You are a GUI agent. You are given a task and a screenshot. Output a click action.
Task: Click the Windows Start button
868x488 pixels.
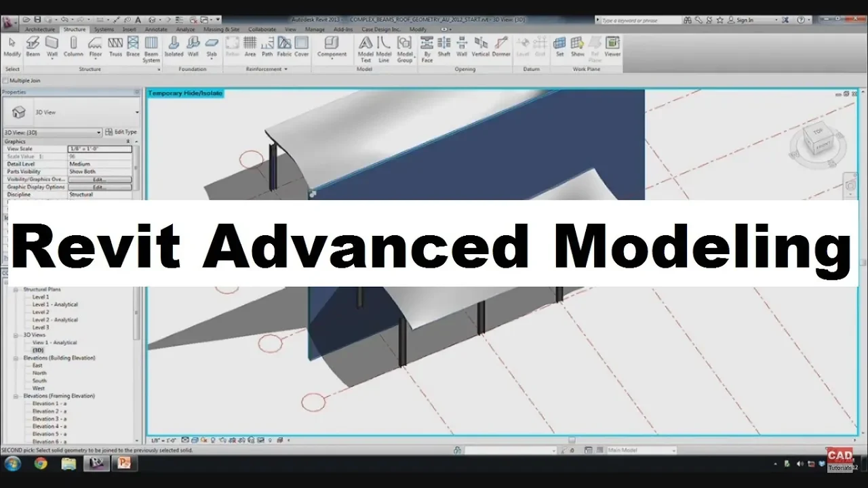[12, 464]
